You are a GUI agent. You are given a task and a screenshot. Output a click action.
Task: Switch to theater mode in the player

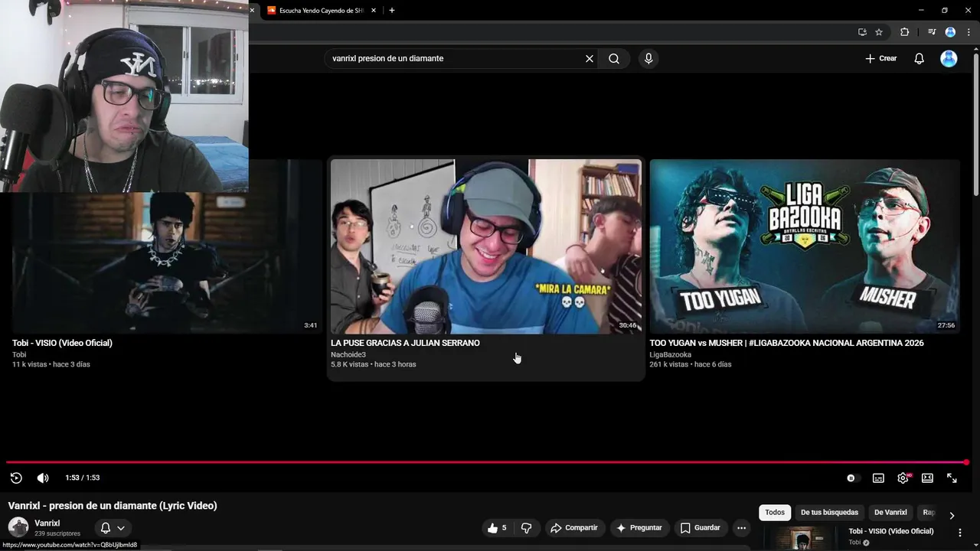(927, 478)
